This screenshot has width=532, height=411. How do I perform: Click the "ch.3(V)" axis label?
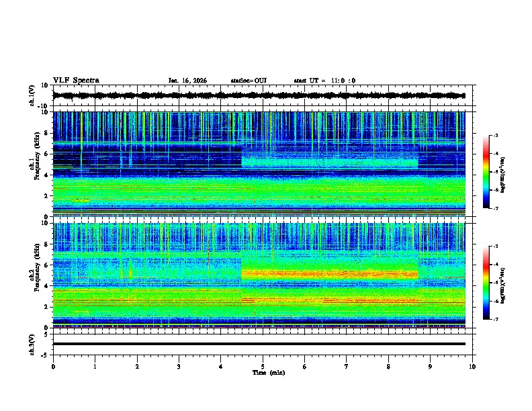pos(32,345)
